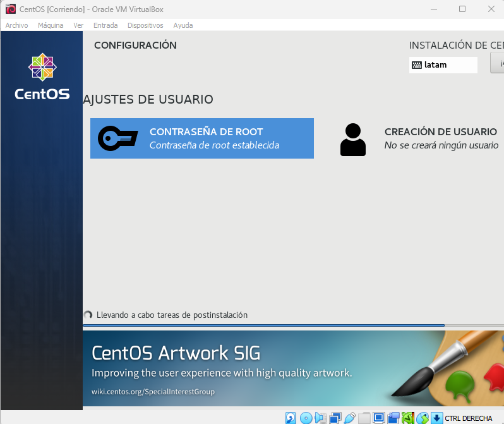Image resolution: width=504 pixels, height=424 pixels.
Task: Click the CentOS logo in the sidebar
Action: [42, 76]
